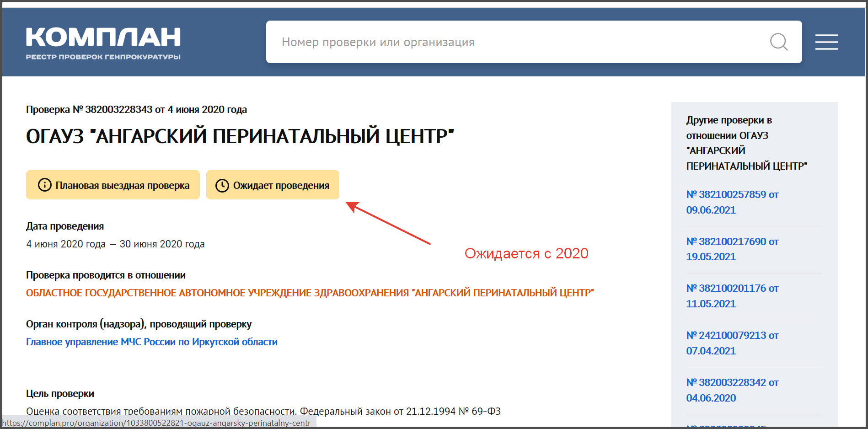Click the clock icon on Ожидает проведения

click(x=222, y=185)
